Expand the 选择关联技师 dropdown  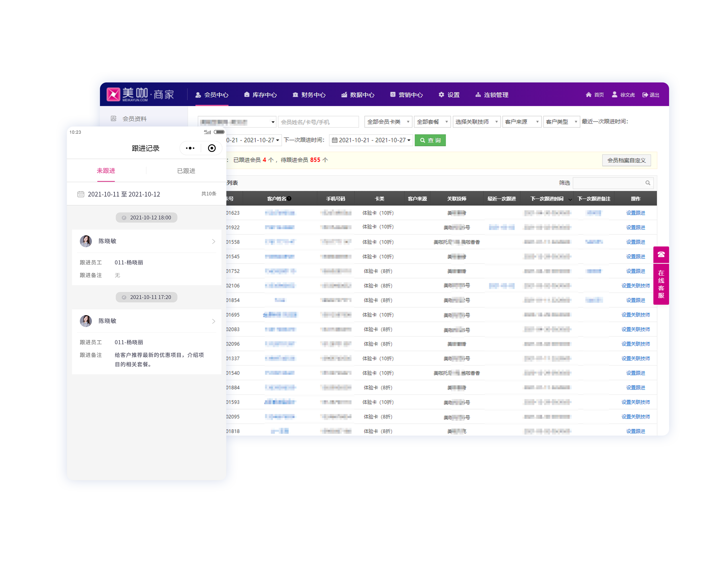tap(476, 122)
